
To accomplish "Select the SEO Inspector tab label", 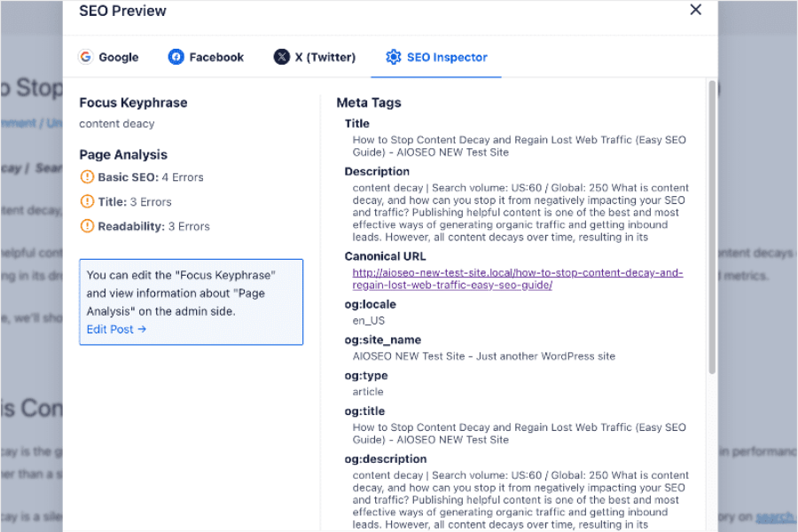I will (x=447, y=57).
